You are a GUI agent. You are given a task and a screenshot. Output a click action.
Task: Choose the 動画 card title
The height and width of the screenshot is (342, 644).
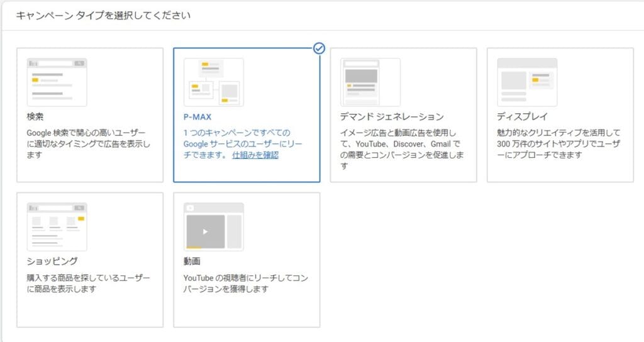pyautogui.click(x=192, y=261)
